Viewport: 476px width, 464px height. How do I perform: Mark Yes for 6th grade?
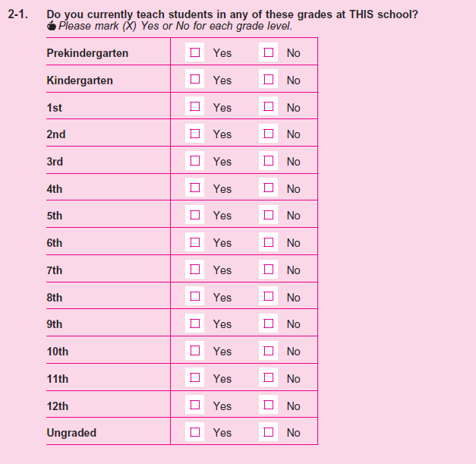click(x=195, y=242)
